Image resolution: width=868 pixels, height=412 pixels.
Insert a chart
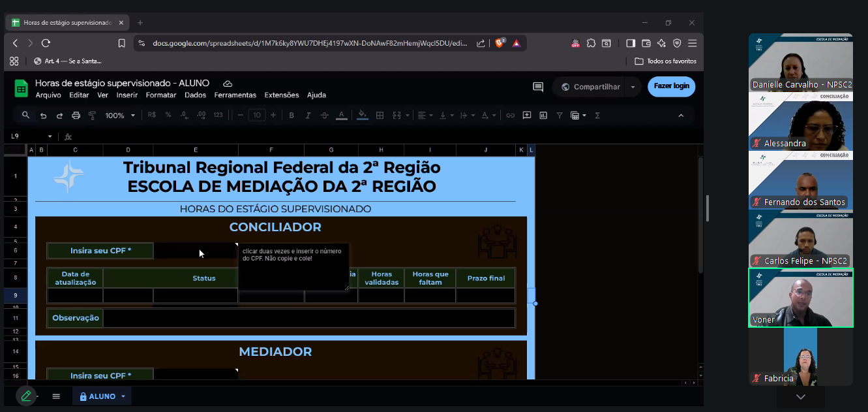[x=543, y=115]
